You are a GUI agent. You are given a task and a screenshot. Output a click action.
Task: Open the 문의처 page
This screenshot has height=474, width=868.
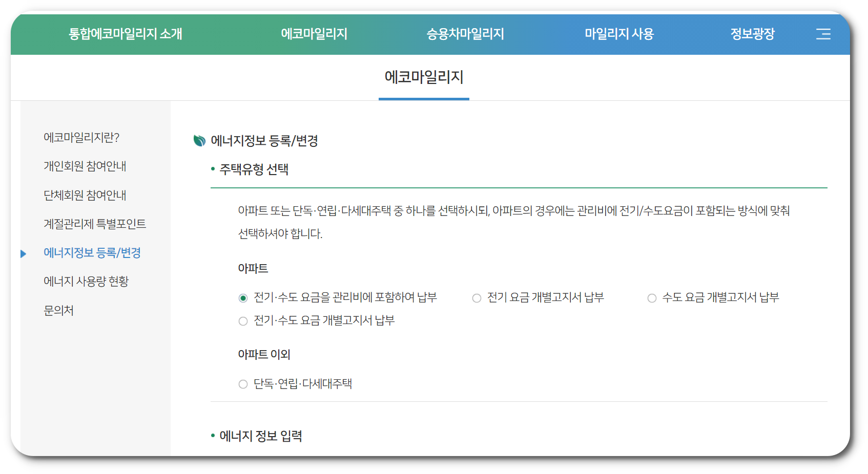click(x=58, y=310)
